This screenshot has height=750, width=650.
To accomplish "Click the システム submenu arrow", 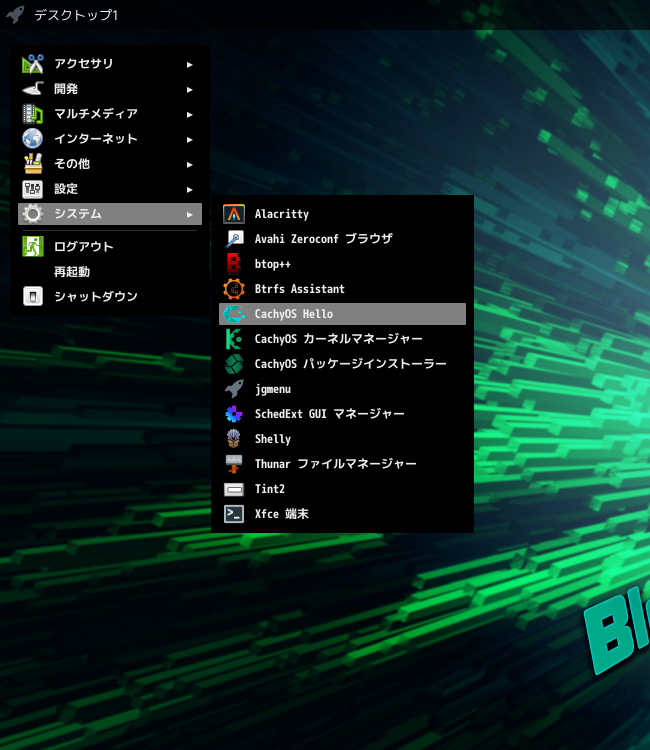I will pos(189,215).
